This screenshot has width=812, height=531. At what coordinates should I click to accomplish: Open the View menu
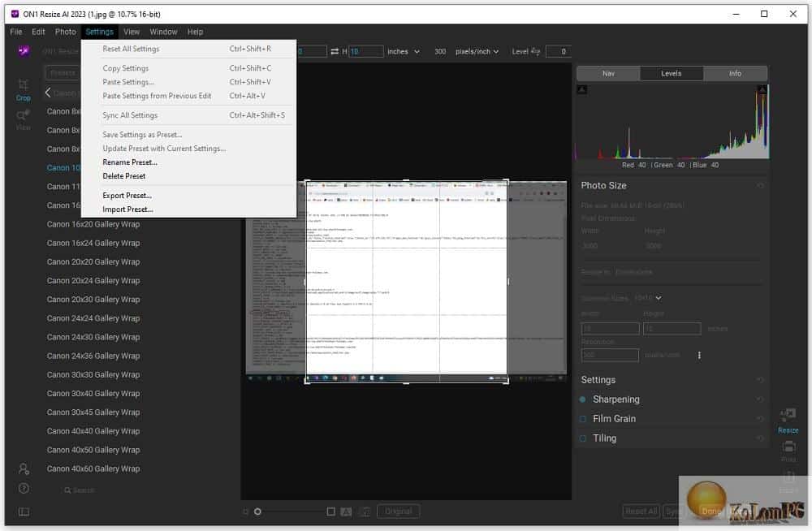click(132, 32)
